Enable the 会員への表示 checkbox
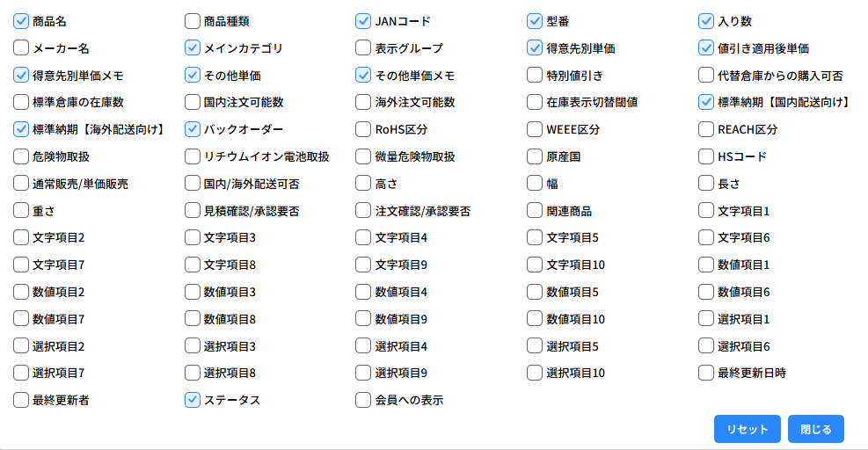The width and height of the screenshot is (868, 450). [x=363, y=400]
